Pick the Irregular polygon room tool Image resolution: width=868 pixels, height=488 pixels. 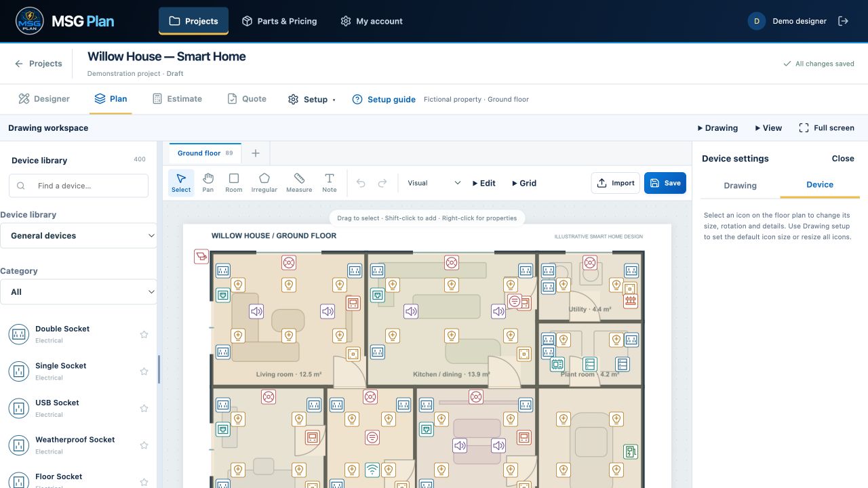[x=264, y=182]
